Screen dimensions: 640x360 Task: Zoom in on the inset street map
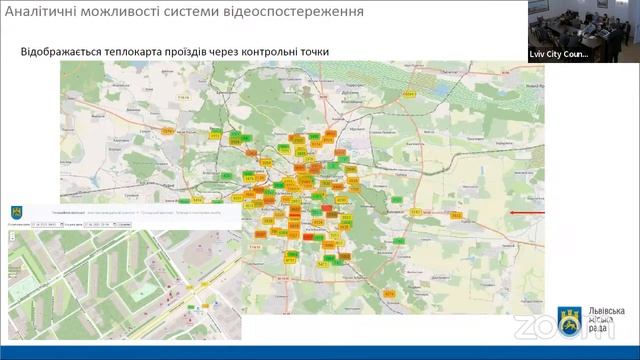tap(12, 235)
